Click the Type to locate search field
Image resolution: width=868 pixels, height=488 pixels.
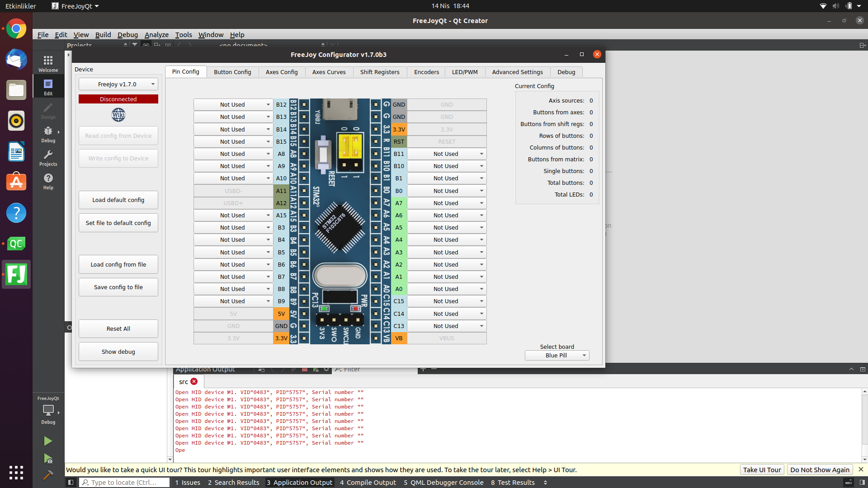point(124,482)
